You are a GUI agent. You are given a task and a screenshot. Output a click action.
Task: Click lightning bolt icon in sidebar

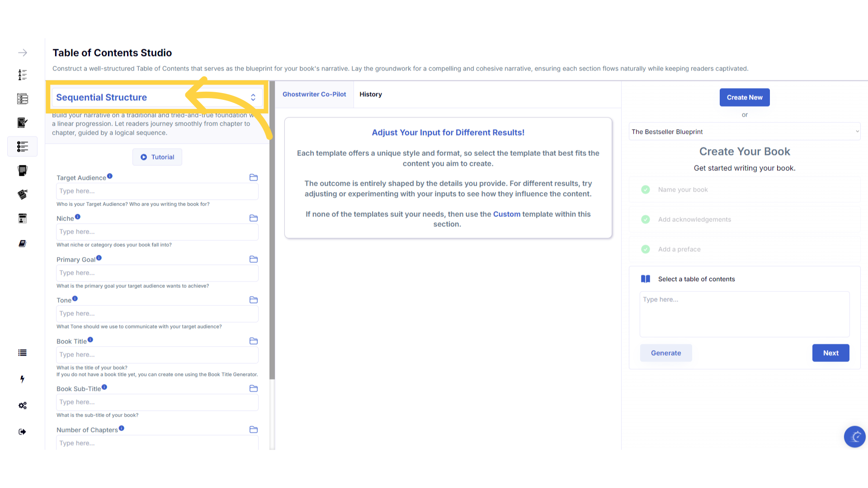[22, 379]
